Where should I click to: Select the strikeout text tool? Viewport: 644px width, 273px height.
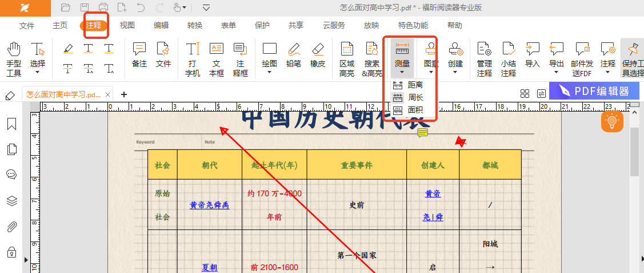click(68, 68)
